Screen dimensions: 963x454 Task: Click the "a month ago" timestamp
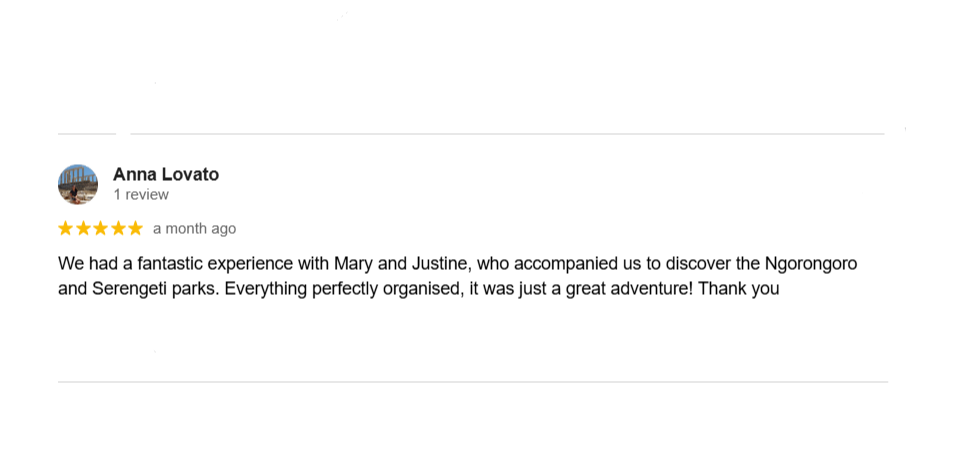pyautogui.click(x=194, y=228)
